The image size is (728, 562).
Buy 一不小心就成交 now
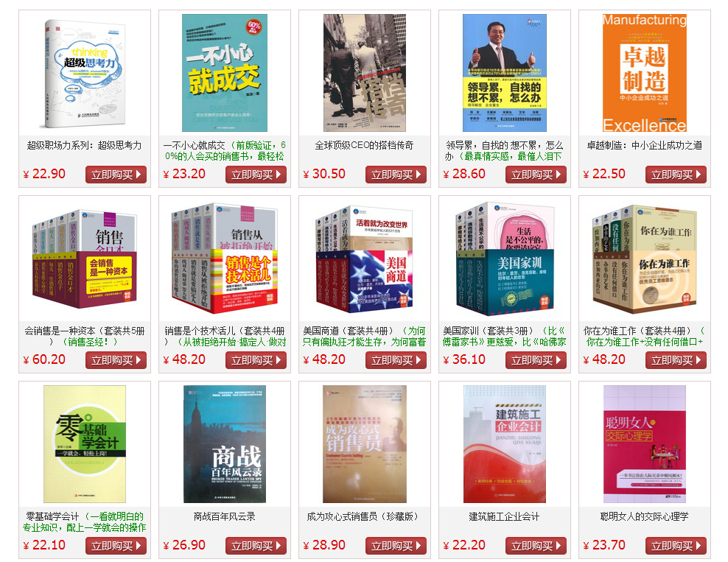coord(256,175)
